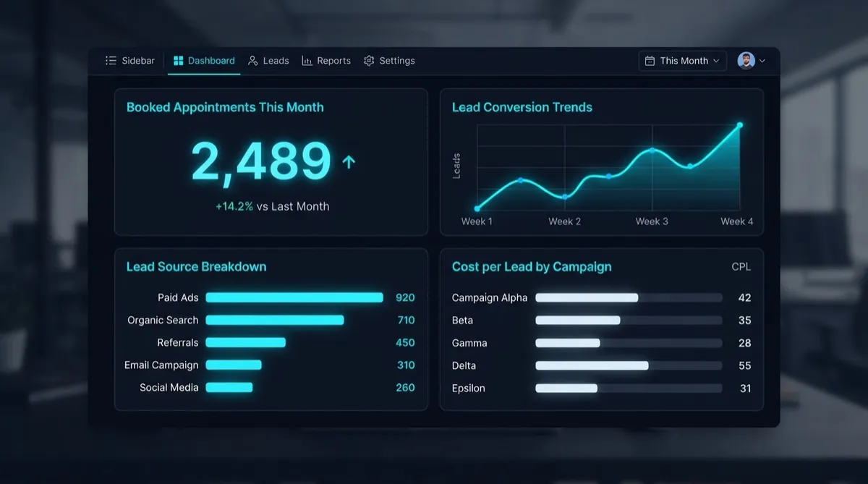Click the CPL value 42
The width and height of the screenshot is (868, 484).
point(744,297)
